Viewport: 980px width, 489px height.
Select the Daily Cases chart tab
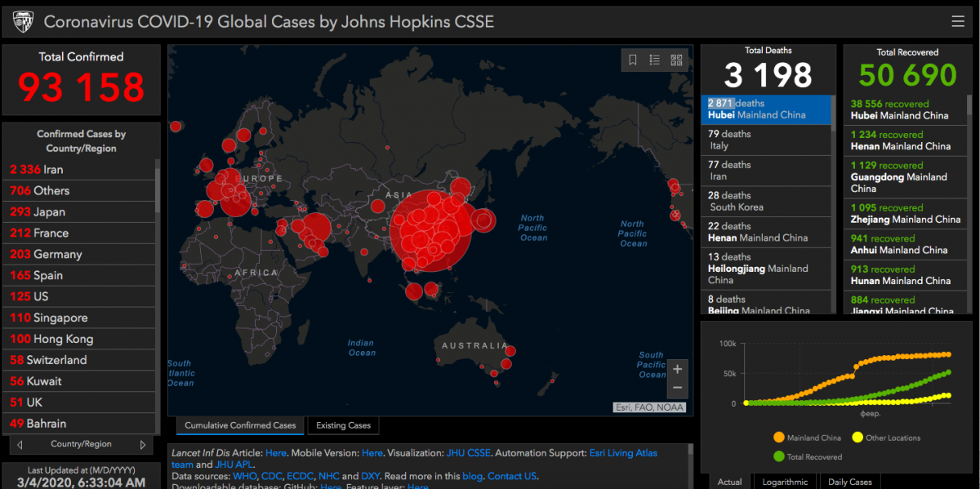[850, 482]
